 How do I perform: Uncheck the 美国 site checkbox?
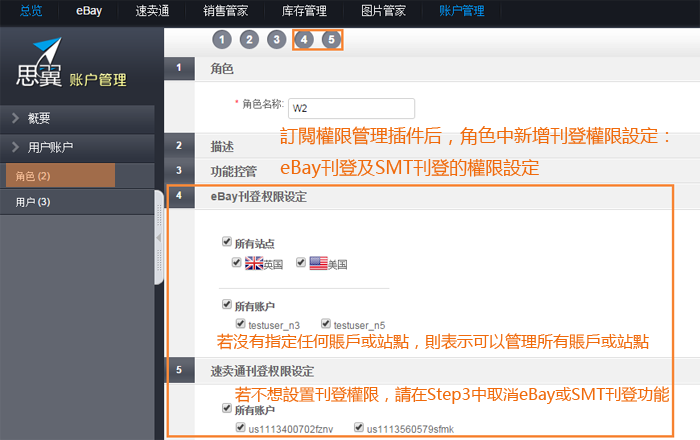tap(301, 262)
